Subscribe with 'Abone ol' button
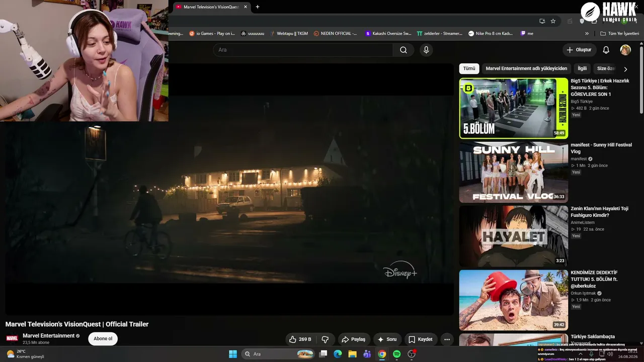Viewport: 644px width, 362px height. pyautogui.click(x=103, y=339)
